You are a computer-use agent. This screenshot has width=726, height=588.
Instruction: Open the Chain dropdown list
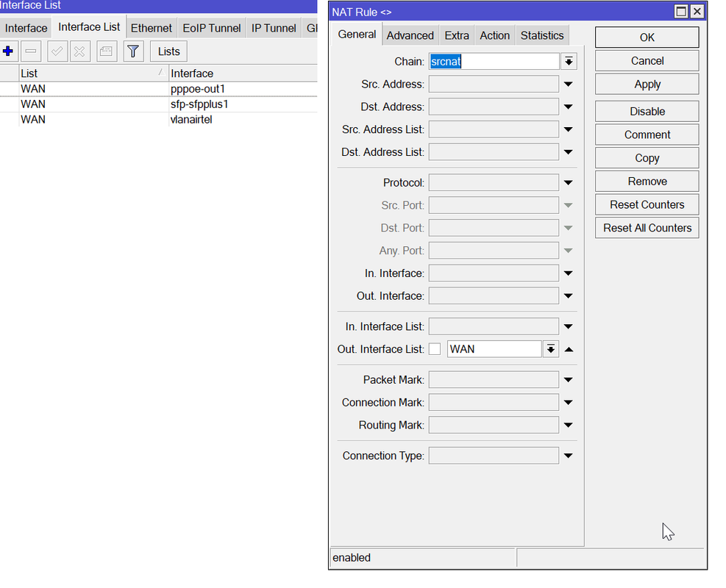[568, 62]
